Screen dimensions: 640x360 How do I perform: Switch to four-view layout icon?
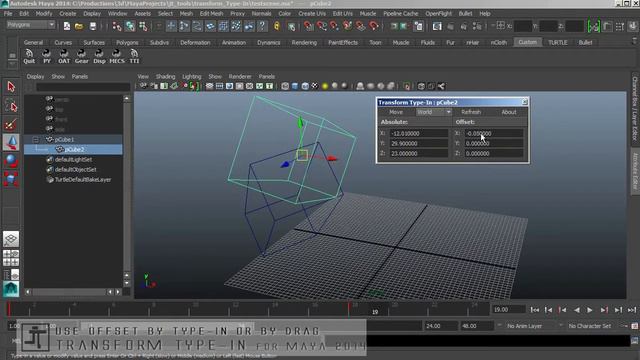tap(11, 258)
